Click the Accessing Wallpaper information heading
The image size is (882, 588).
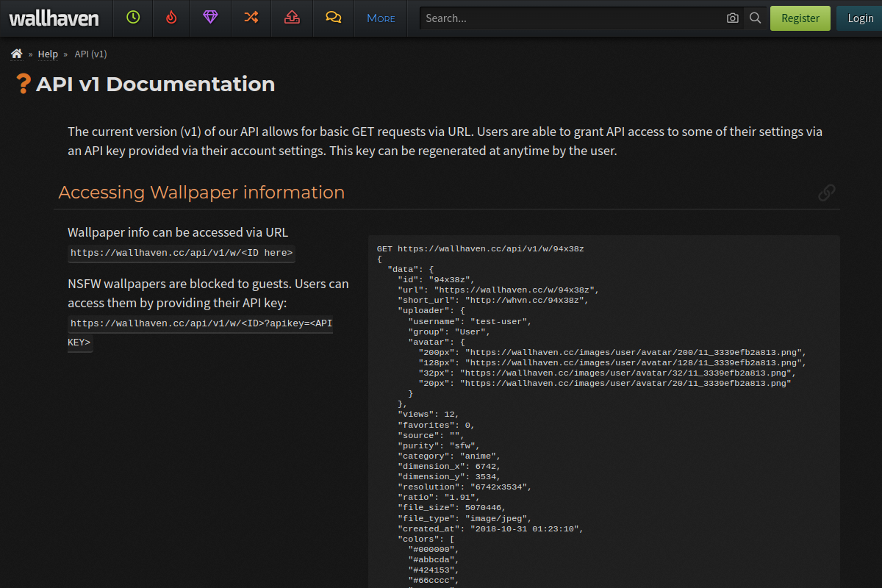pos(201,193)
